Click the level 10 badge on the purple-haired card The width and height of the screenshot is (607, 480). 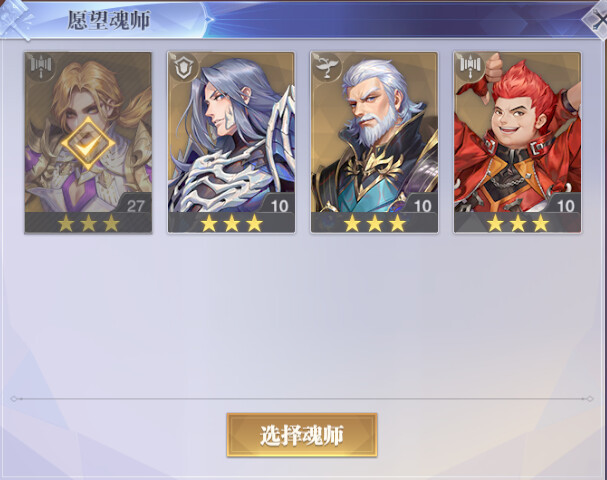click(279, 205)
